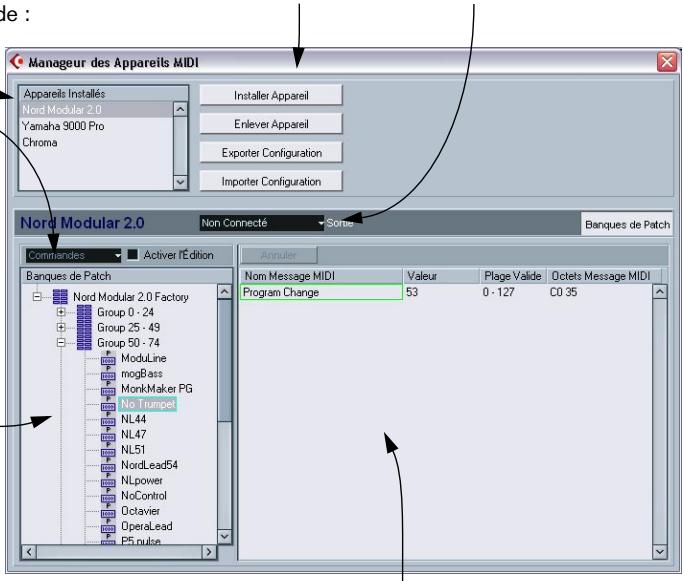684x581 pixels.
Task: Select Chroma device in the list
Action: (96, 143)
